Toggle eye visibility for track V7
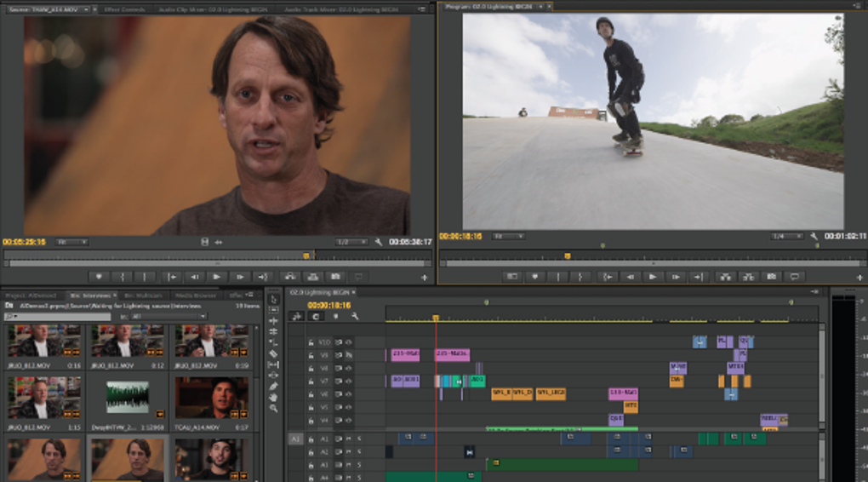The height and width of the screenshot is (482, 868). [348, 381]
